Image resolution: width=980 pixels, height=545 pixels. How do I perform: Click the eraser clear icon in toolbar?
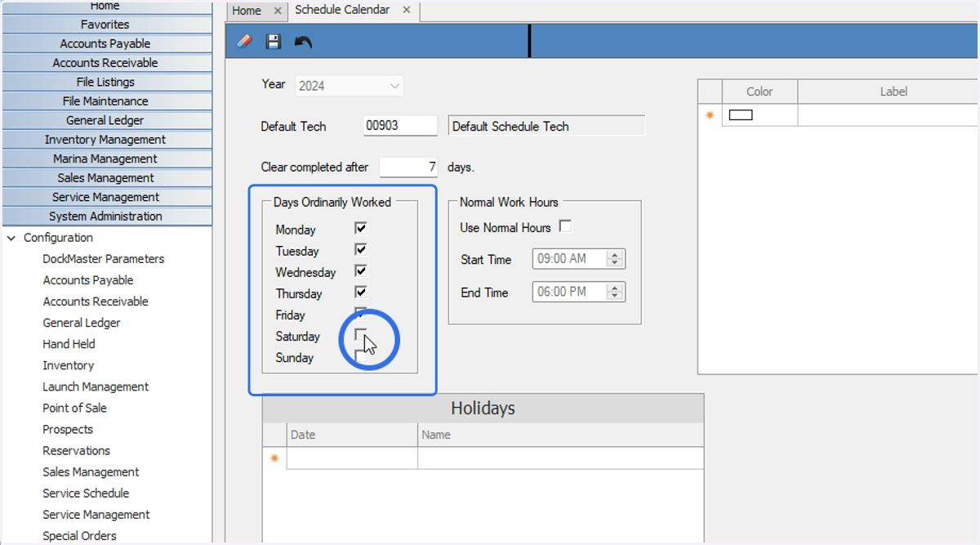pyautogui.click(x=244, y=42)
